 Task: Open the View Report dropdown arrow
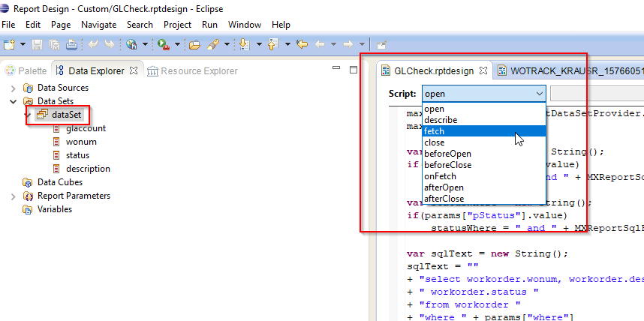click(145, 44)
